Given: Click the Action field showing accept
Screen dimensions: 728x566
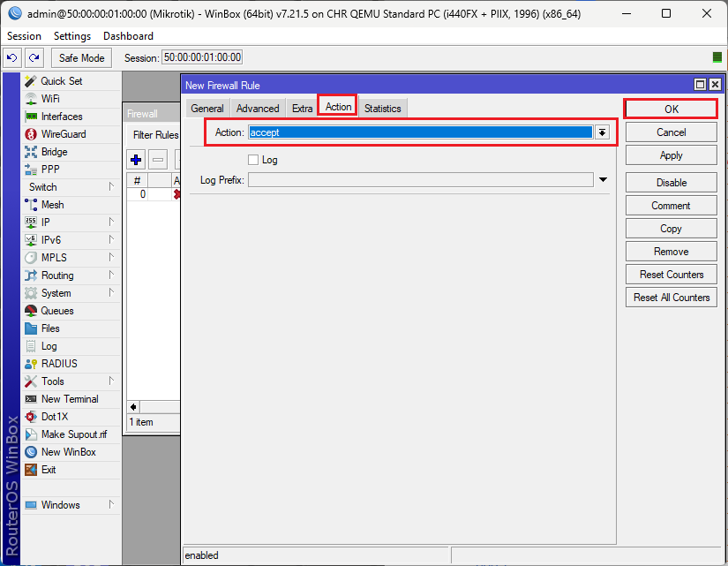Looking at the screenshot, I should click(421, 132).
